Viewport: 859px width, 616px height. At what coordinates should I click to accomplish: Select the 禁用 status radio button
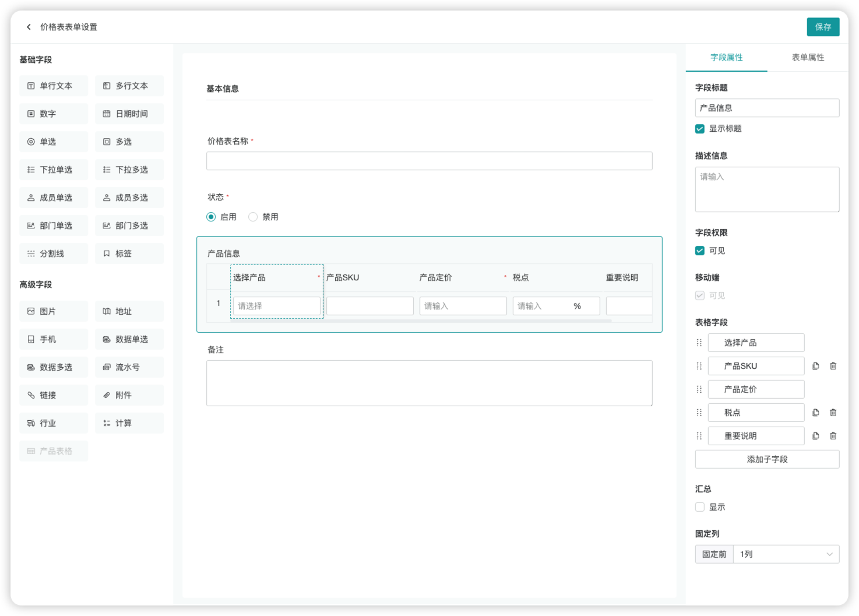tap(253, 217)
